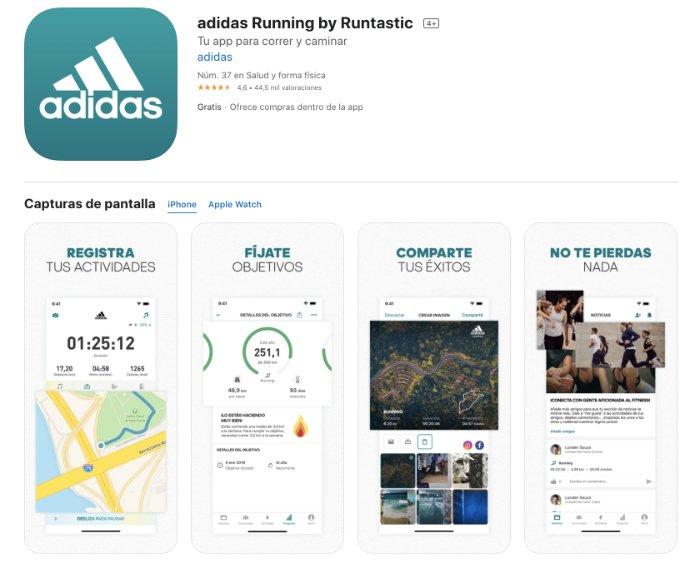The width and height of the screenshot is (700, 568).
Task: Click the 4+ age rating badge
Action: pyautogui.click(x=431, y=24)
